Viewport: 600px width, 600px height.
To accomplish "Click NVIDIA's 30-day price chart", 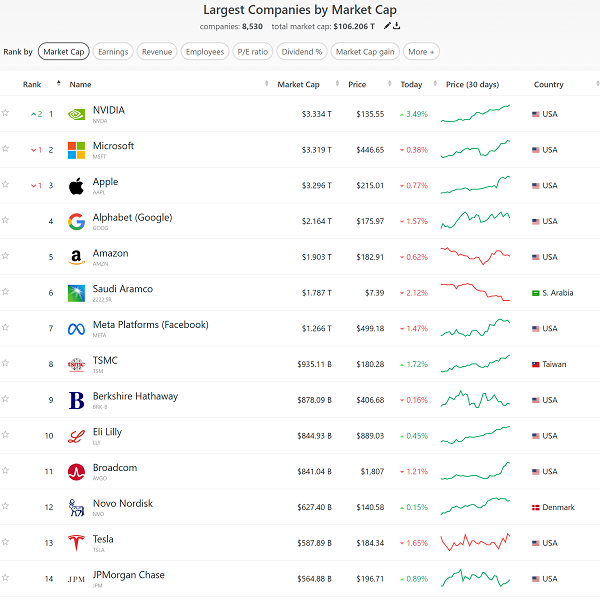I will tap(475, 113).
